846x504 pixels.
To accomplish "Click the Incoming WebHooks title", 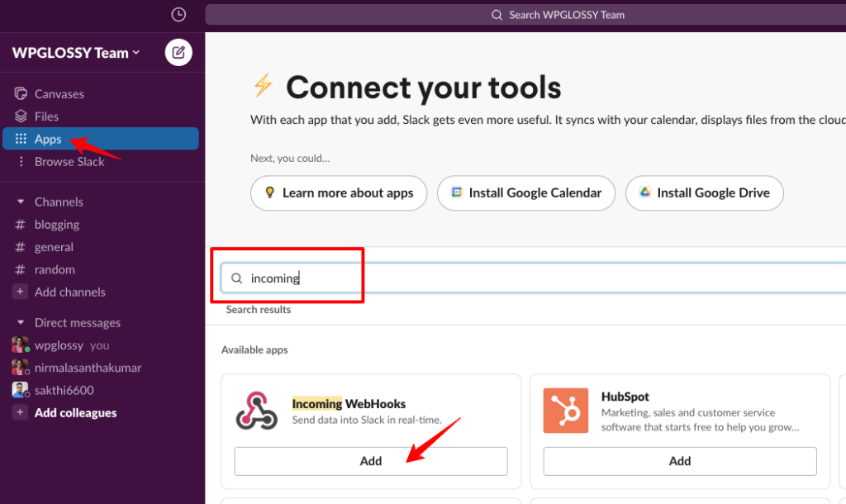I will [x=349, y=404].
